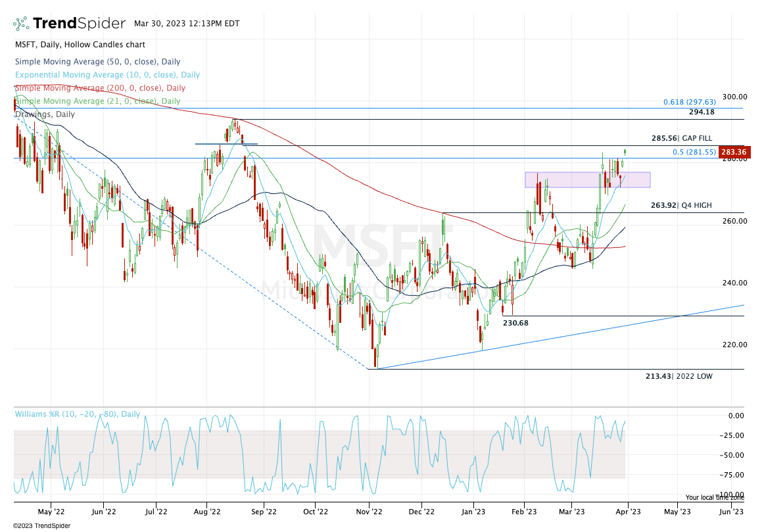Click the 230.68 support level label
This screenshot has height=532, width=764.
(x=515, y=322)
